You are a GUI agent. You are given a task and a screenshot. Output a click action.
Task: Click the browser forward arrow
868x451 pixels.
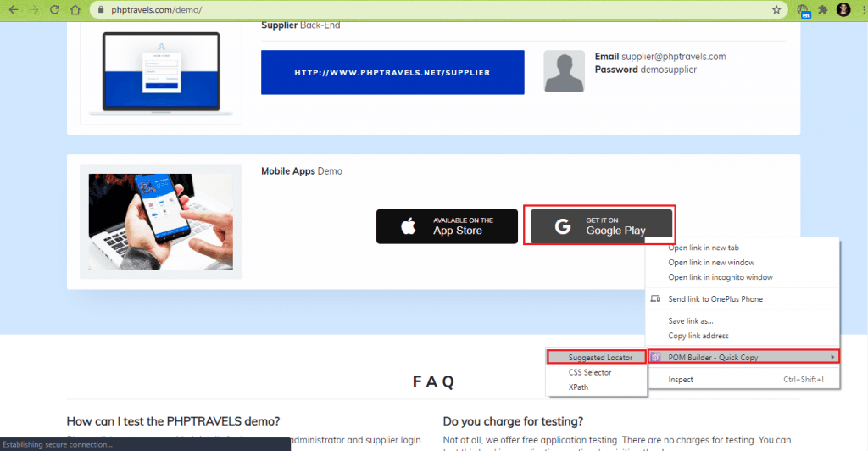click(34, 10)
